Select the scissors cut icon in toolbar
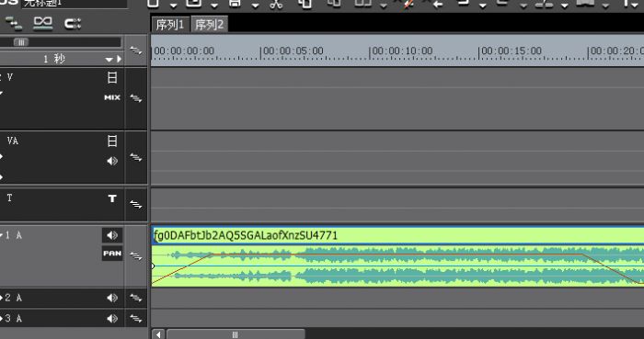Viewport: 644px width, 339px height. point(276,4)
